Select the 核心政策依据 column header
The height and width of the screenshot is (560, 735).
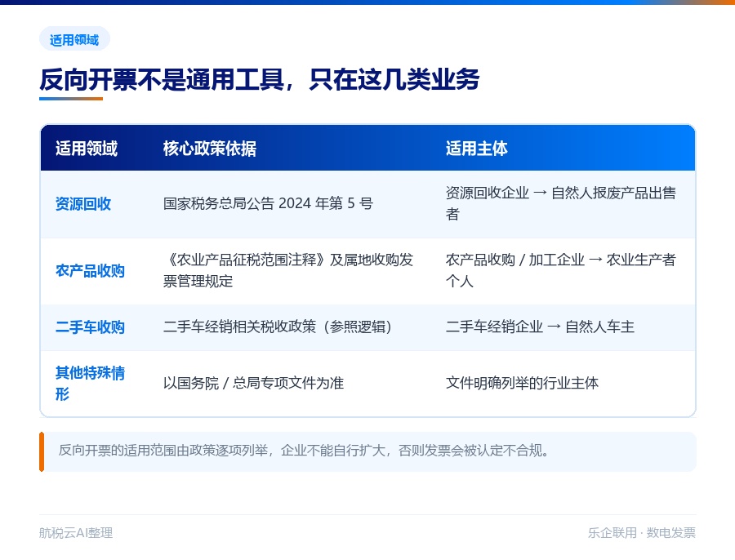(210, 148)
